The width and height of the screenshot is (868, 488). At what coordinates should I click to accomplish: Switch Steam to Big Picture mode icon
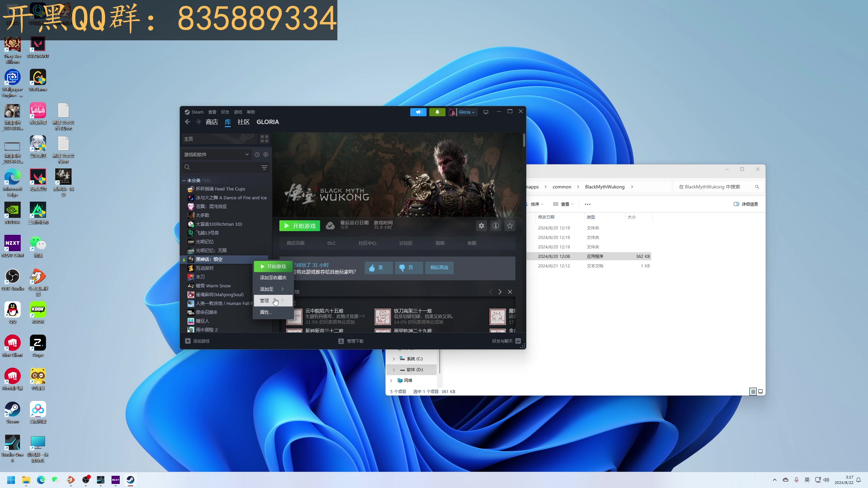click(x=486, y=112)
